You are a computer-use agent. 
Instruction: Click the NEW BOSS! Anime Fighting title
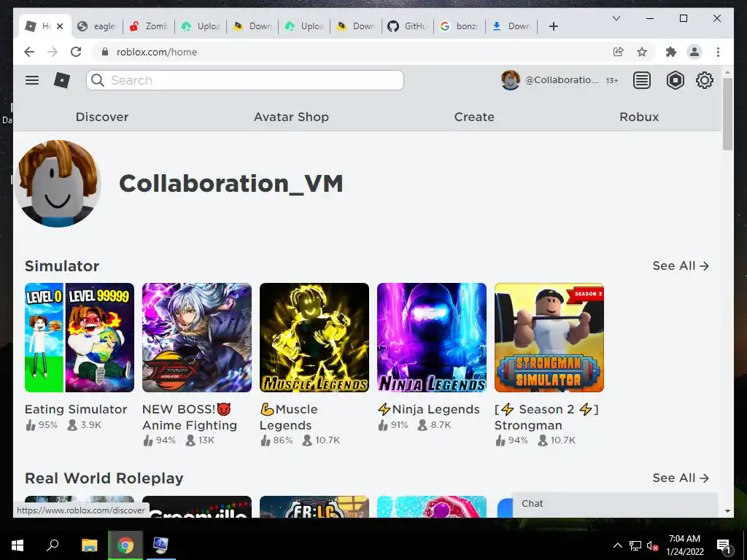tap(190, 417)
